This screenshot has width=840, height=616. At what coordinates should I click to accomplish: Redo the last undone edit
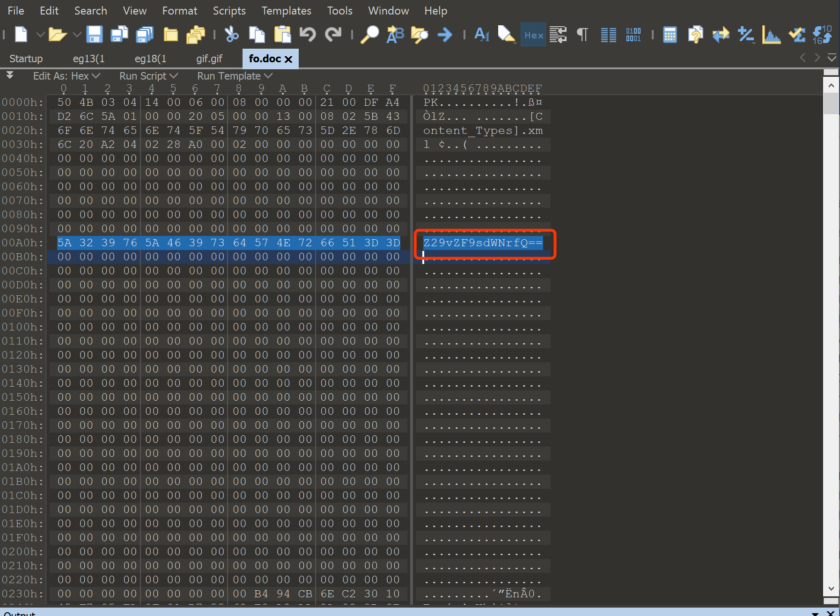[x=333, y=35]
